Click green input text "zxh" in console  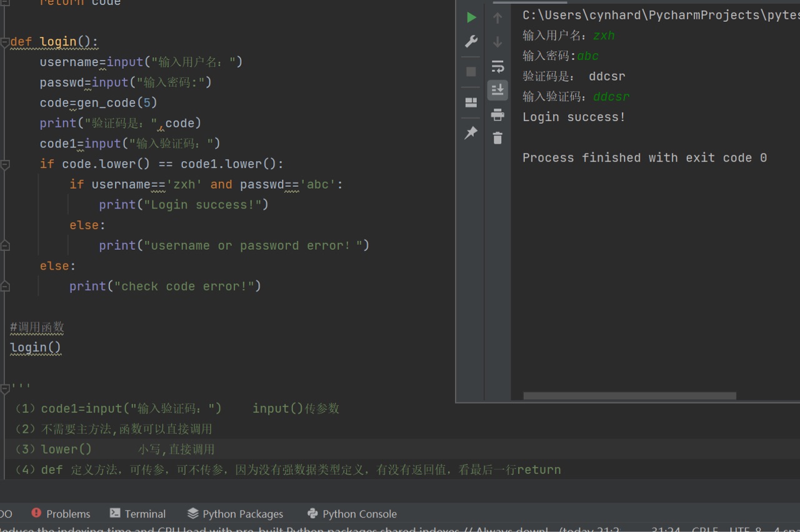tap(604, 36)
